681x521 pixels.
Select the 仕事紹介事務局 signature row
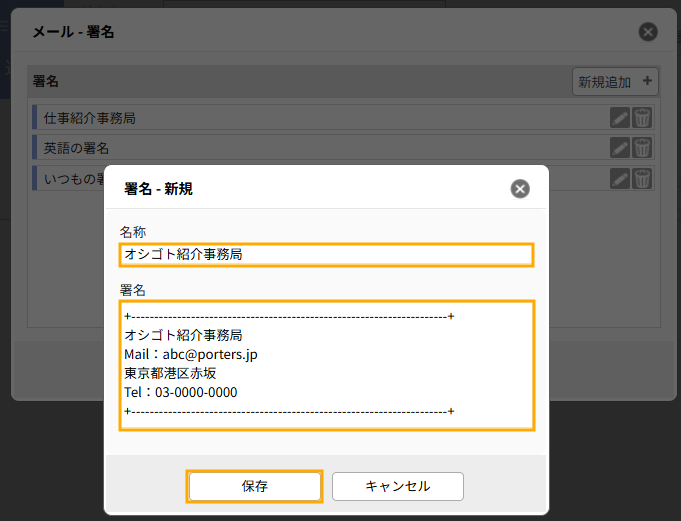300,118
